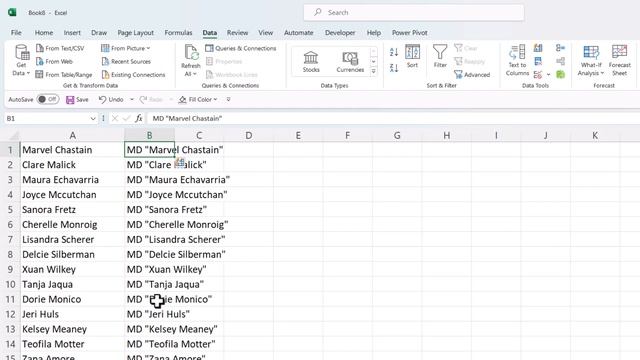Switch to the Page Layout tab
The image size is (640, 360).
(x=136, y=33)
